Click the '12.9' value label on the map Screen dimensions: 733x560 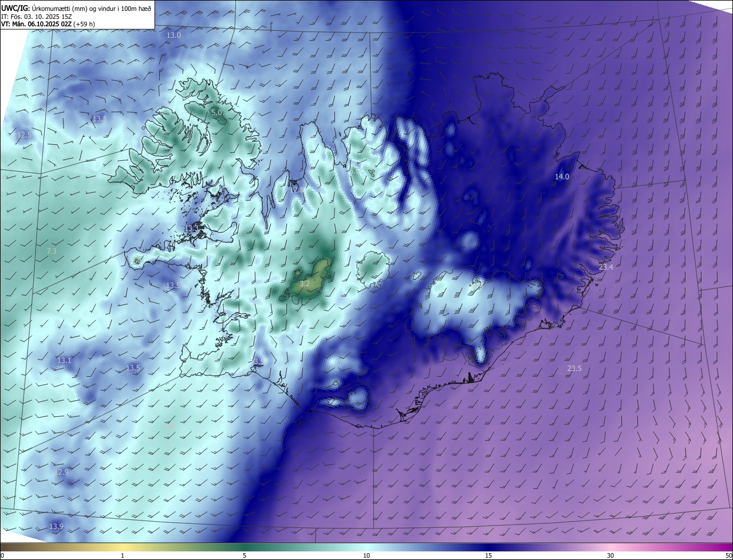(x=61, y=472)
